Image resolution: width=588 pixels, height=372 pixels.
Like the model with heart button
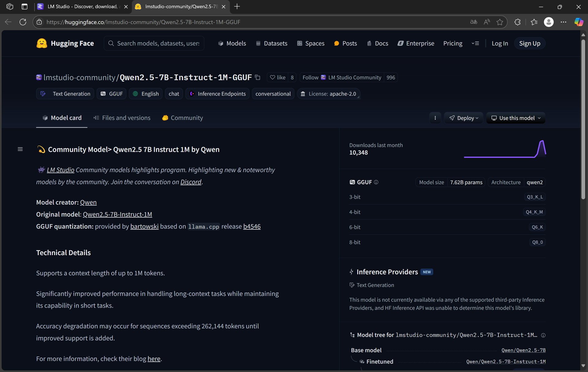278,77
